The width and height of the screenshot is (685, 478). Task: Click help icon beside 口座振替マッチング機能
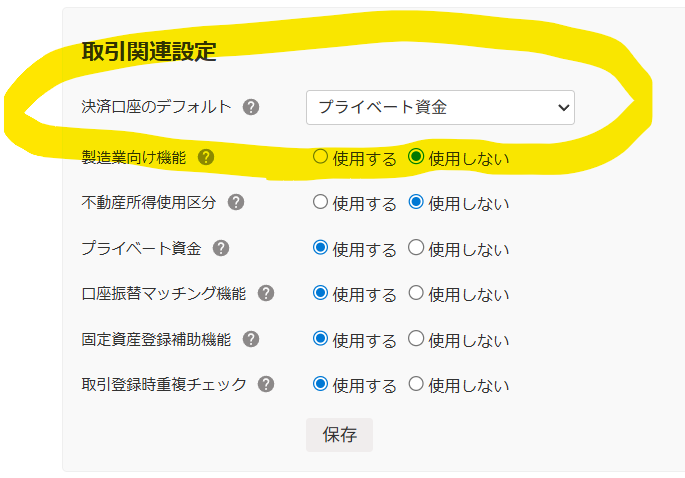click(266, 293)
